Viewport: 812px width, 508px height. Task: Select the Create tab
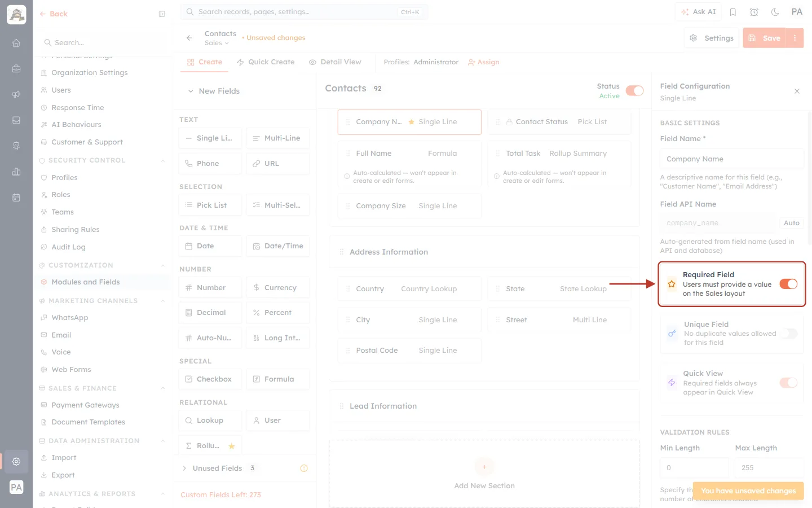(205, 62)
